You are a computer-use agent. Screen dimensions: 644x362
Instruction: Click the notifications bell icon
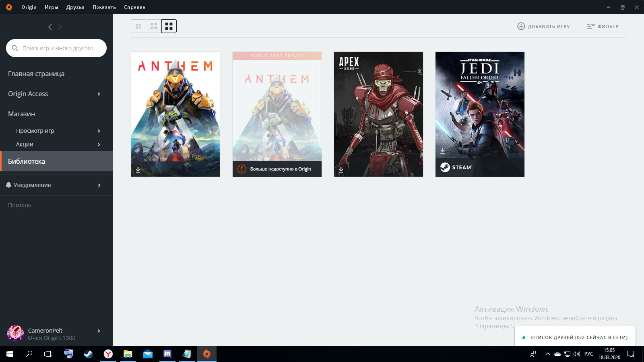(8, 185)
